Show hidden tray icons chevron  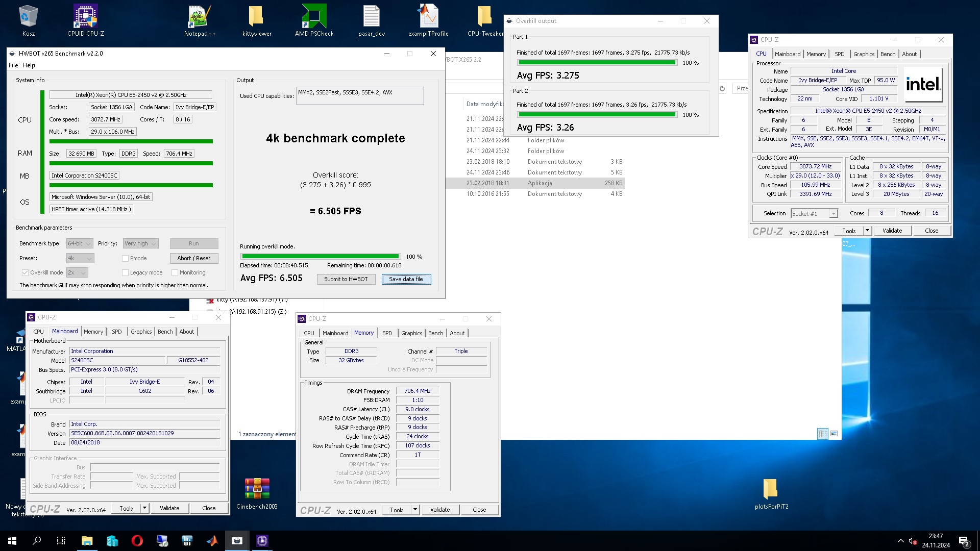pyautogui.click(x=900, y=541)
